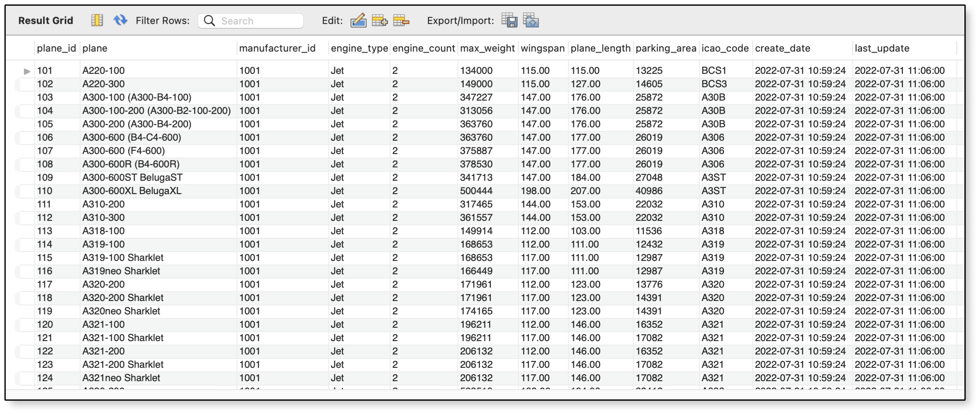This screenshot has width=980, height=415.
Task: Select the parking_area cell showing 40986
Action: [x=649, y=191]
